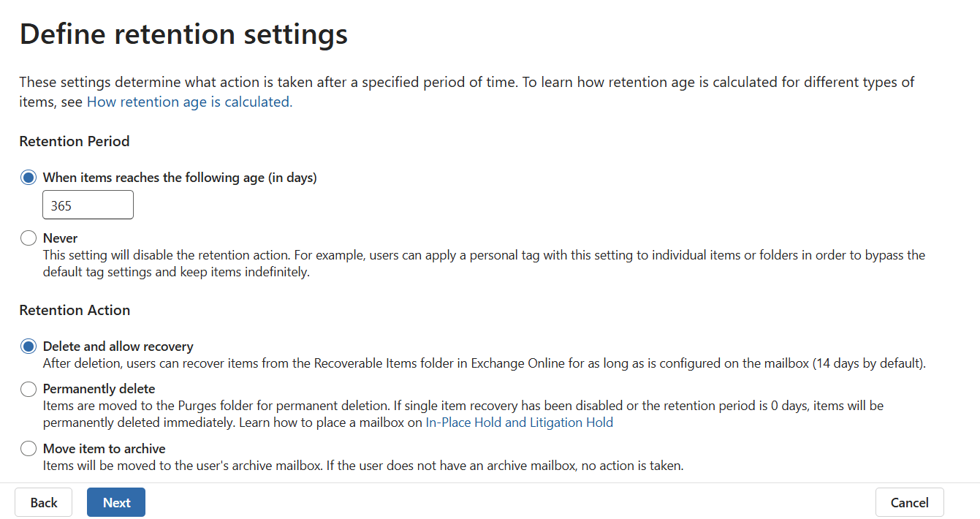Click the "Retention Period" section heading
Screen dimensions: 980x519
[75, 141]
